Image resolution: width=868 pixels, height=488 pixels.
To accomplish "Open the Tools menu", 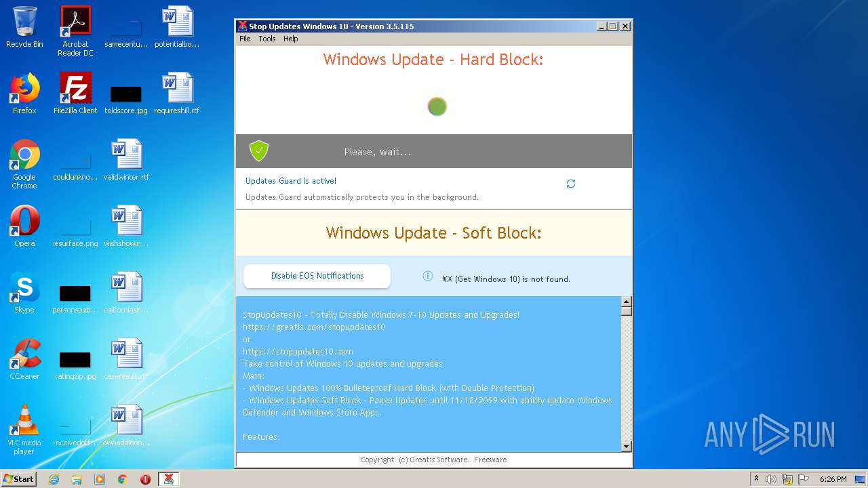I will [267, 39].
